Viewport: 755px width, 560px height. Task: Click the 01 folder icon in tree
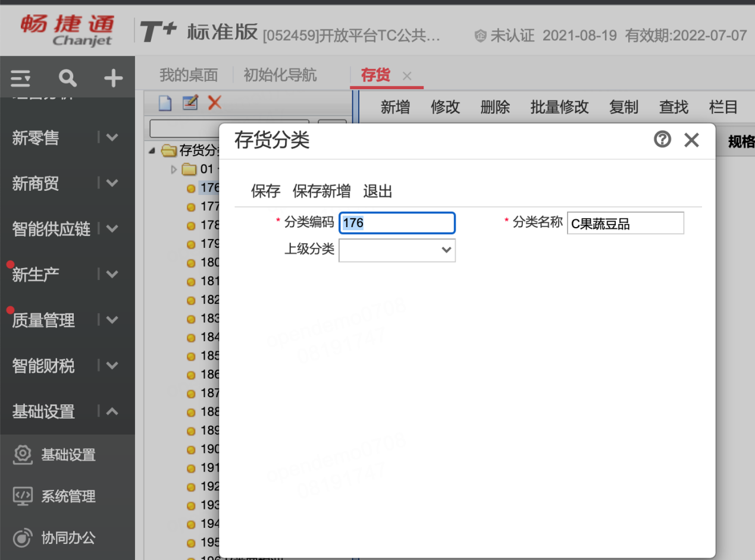pyautogui.click(x=189, y=169)
